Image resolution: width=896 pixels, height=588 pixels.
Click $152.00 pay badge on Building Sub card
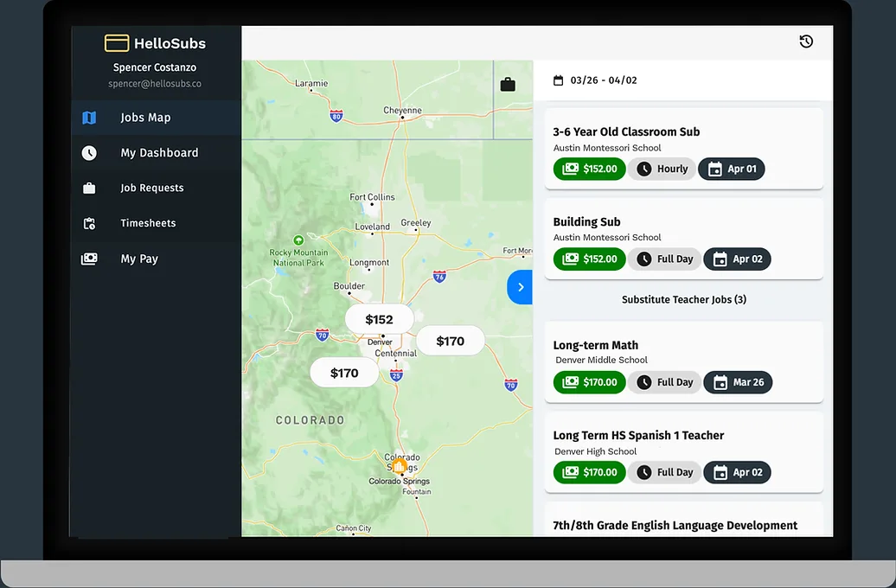coord(590,259)
